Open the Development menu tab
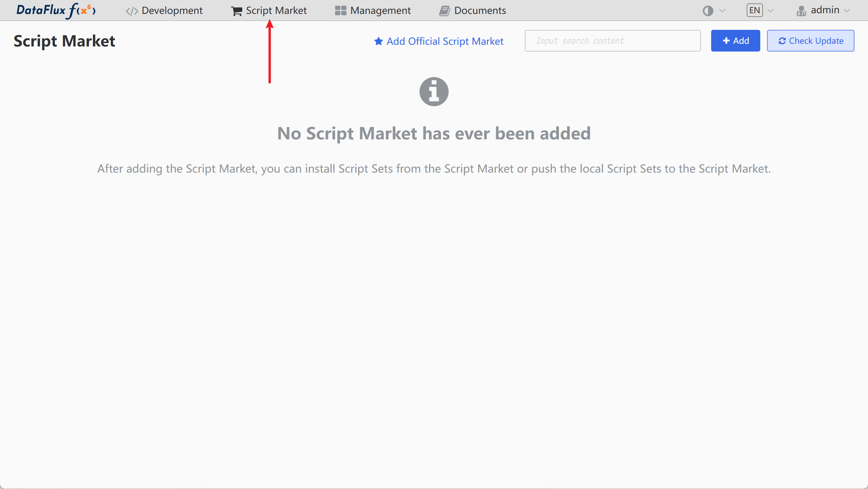Viewport: 868px width, 489px height. point(172,11)
